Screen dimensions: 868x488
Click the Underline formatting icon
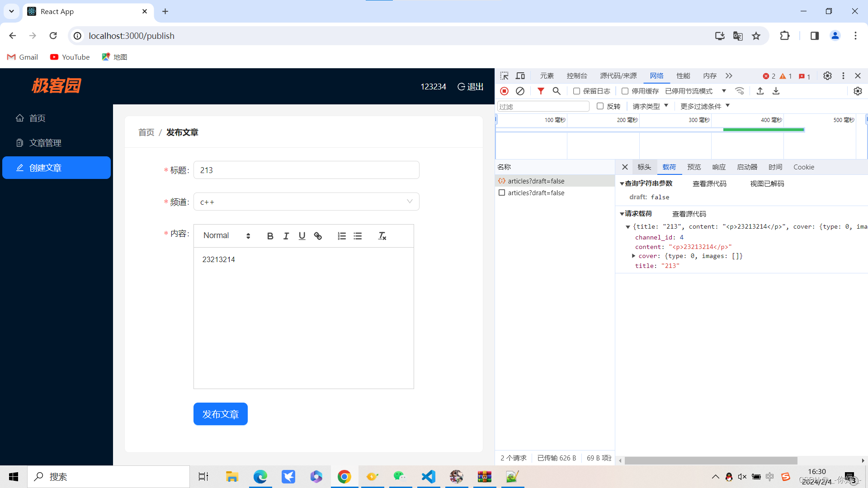tap(302, 235)
